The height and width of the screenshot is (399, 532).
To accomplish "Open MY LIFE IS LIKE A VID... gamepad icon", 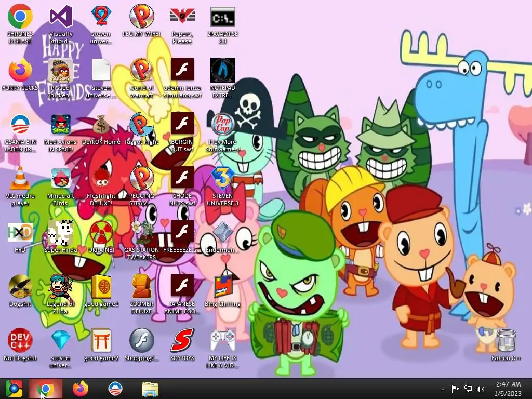I will pos(222,340).
